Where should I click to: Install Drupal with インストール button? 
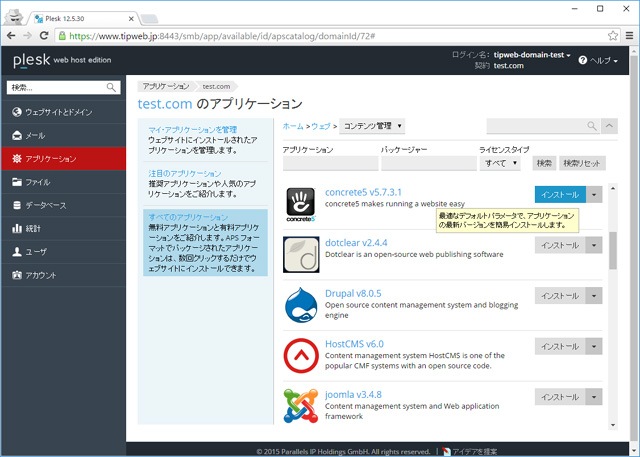pyautogui.click(x=560, y=296)
